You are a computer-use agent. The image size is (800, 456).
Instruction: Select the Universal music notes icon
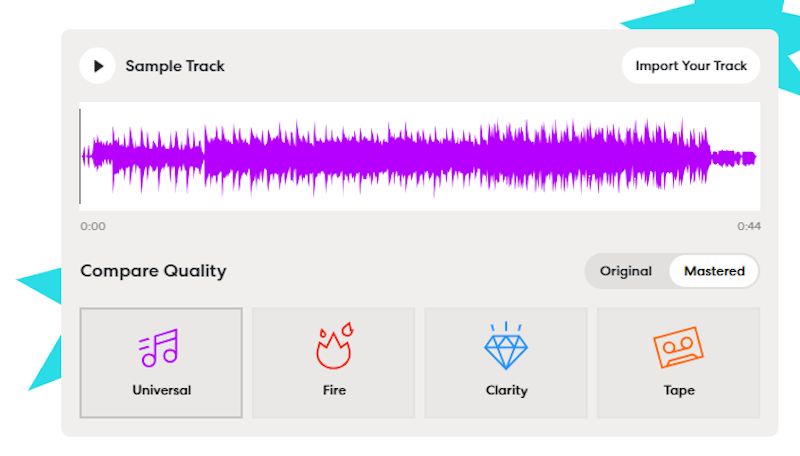158,348
